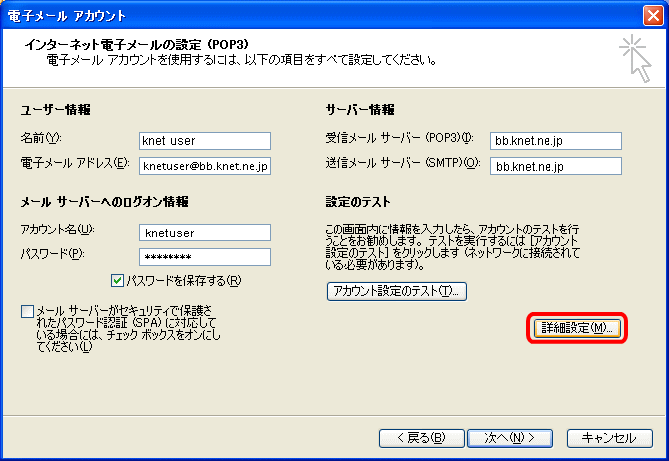
Task: Click the 名前 name input field
Action: tap(205, 141)
